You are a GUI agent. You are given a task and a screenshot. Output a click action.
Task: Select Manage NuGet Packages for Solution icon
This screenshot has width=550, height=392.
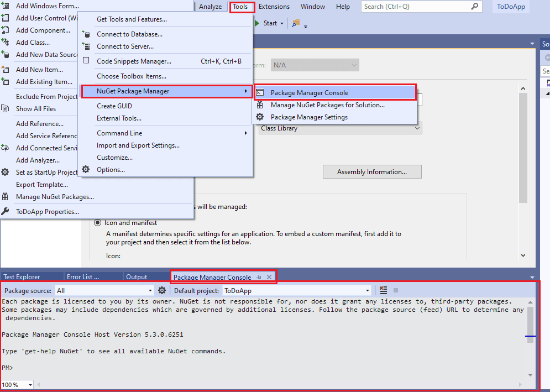pyautogui.click(x=260, y=104)
